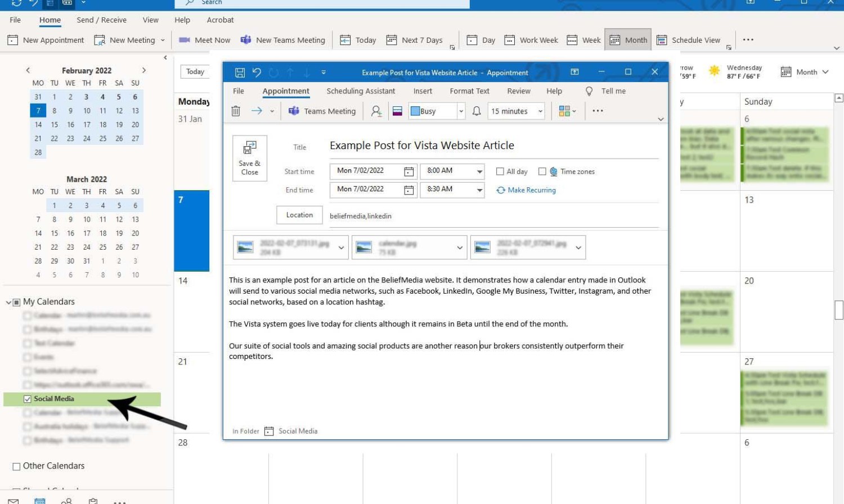Click the reminder bell icon
The height and width of the screenshot is (504, 844).
click(x=477, y=111)
